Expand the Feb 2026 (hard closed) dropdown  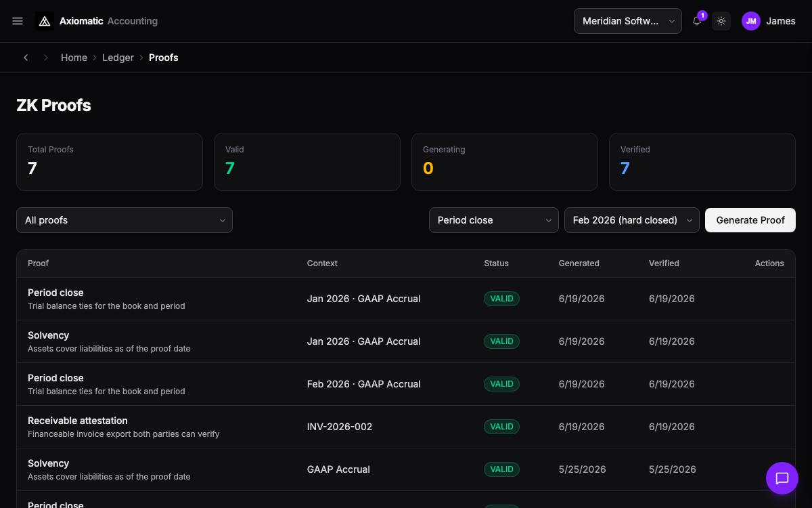(x=632, y=220)
